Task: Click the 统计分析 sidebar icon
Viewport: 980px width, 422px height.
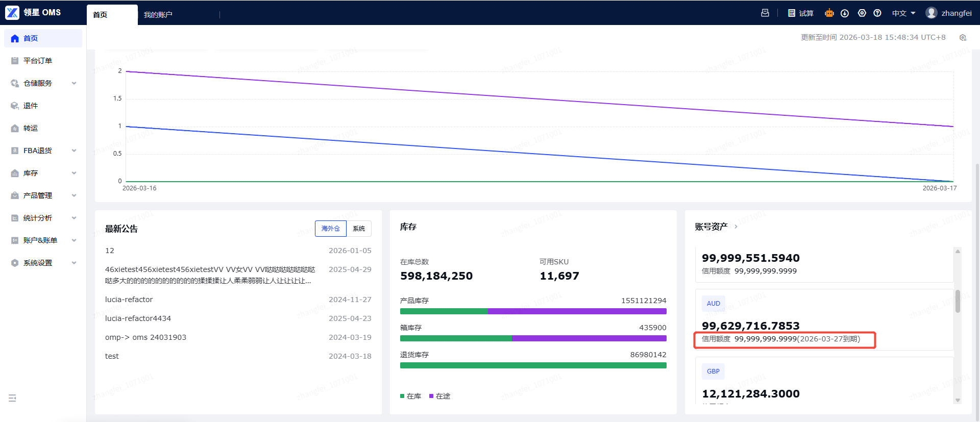Action: (x=15, y=218)
